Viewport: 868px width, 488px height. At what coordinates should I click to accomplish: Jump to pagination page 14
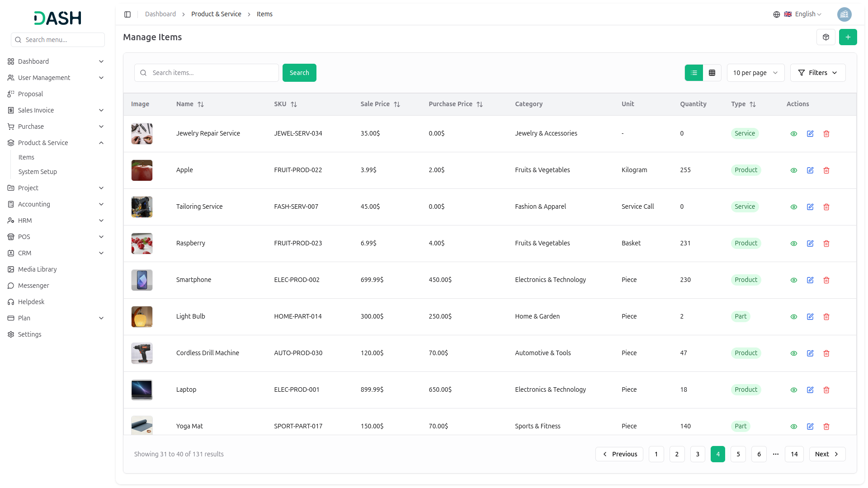(x=794, y=454)
